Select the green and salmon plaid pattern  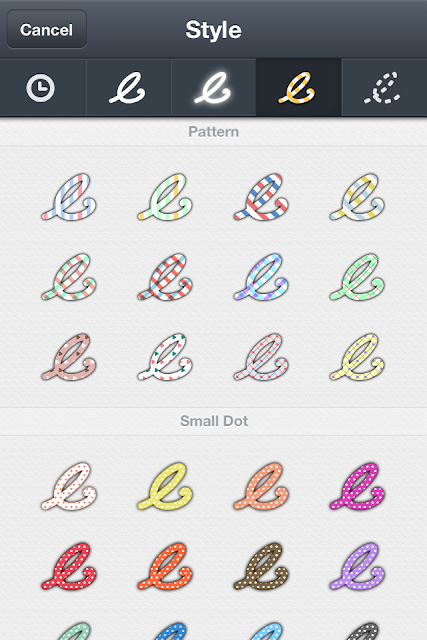coord(69,277)
